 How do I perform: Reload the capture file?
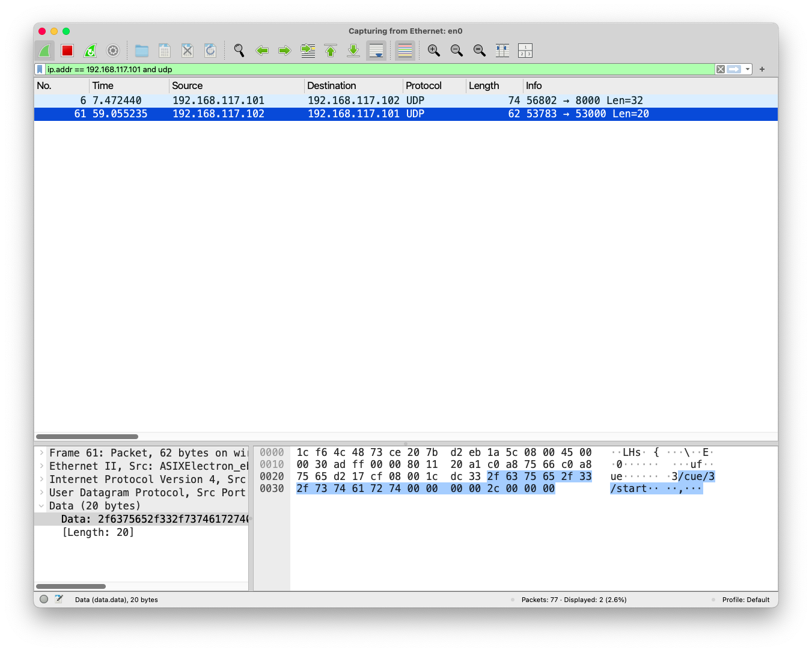click(x=210, y=51)
